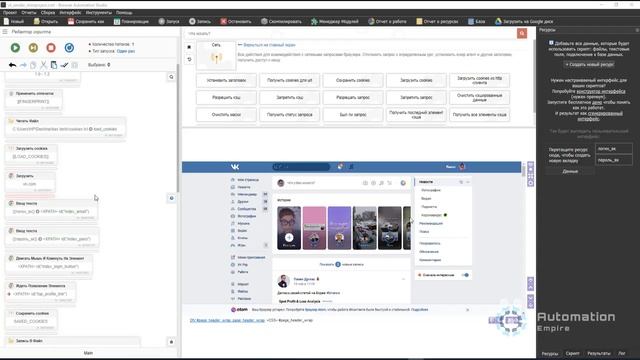The height and width of the screenshot is (360, 640).
Task: Click the red search button in action panel
Action: (522, 33)
